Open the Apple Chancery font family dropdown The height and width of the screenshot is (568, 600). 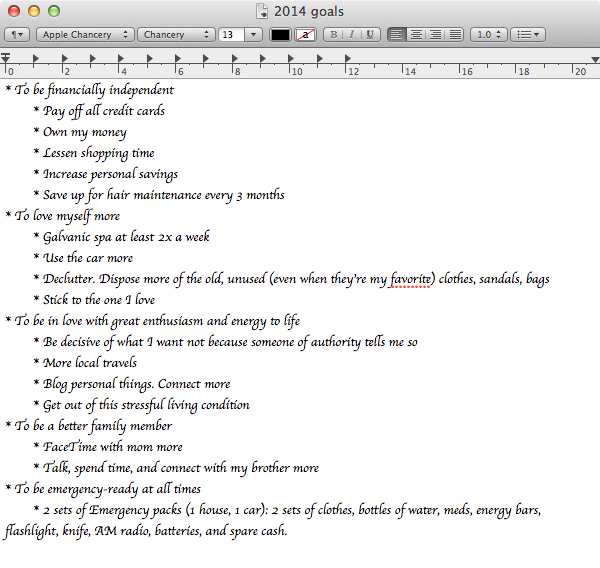tap(85, 34)
